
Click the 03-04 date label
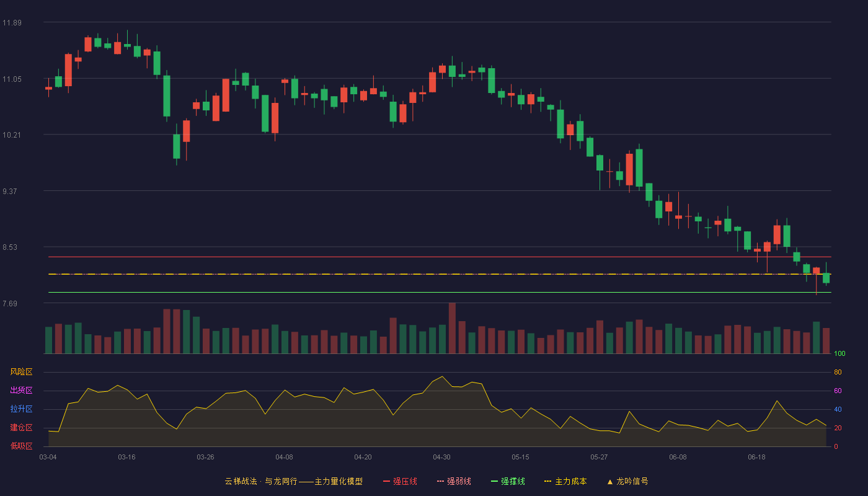[x=48, y=457]
